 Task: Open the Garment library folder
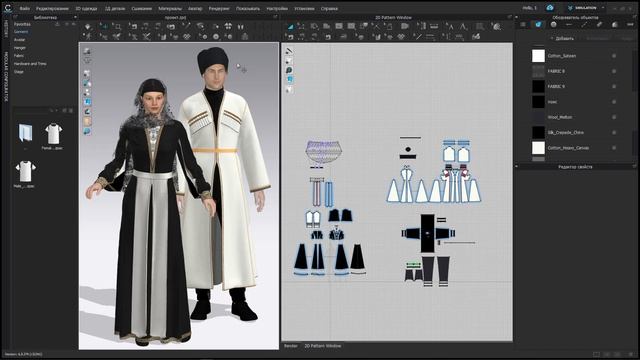(21, 32)
